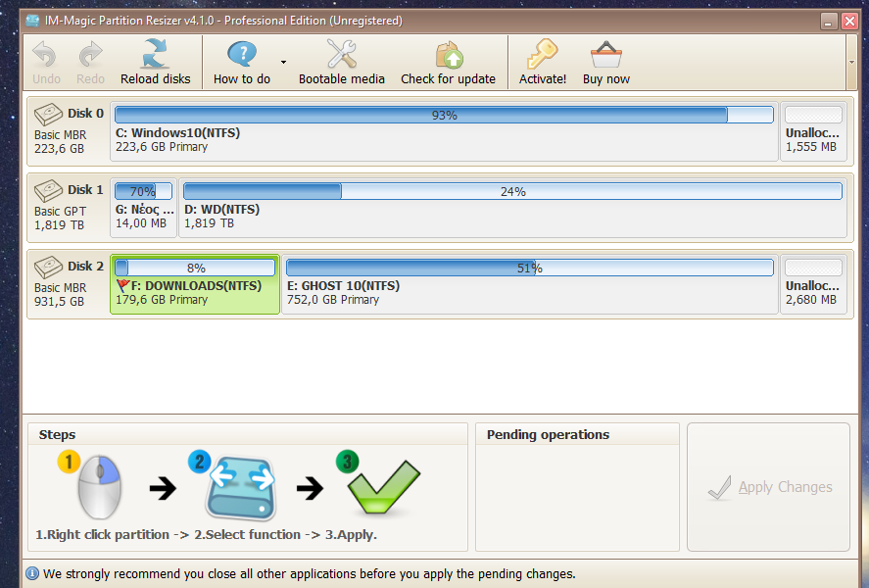Click the 51% usage bar of E:

pyautogui.click(x=530, y=268)
